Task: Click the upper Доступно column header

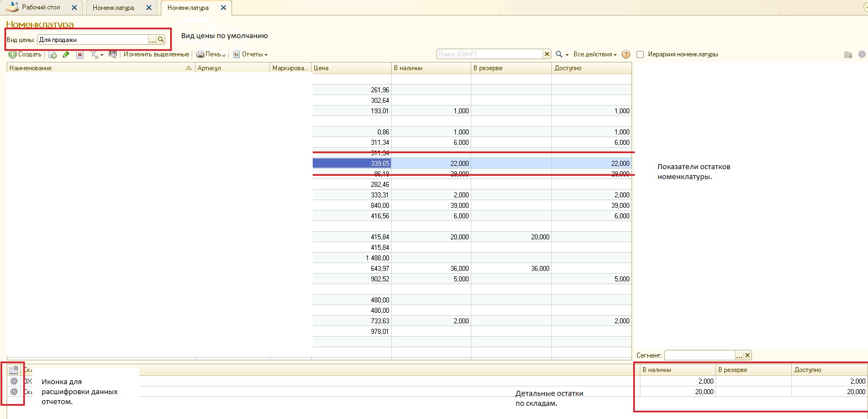Action: coord(592,68)
